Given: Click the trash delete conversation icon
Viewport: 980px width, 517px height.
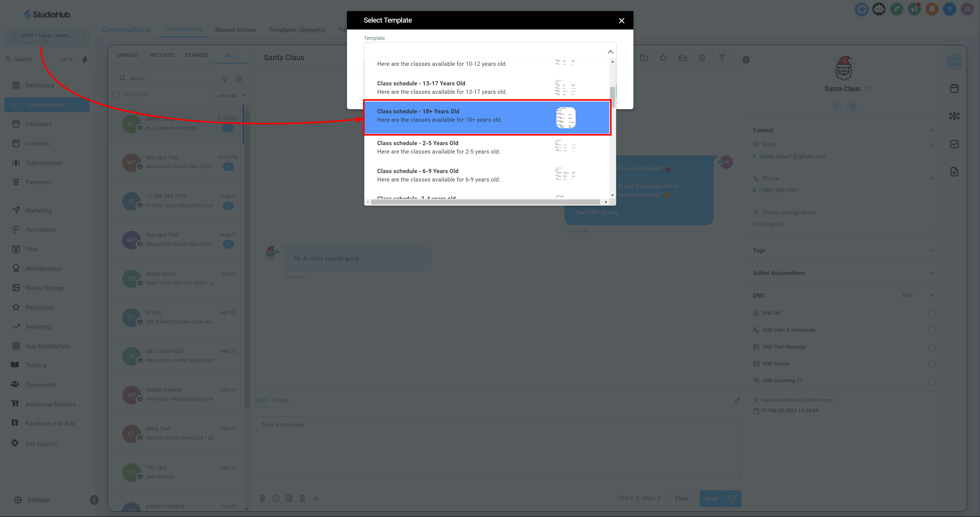Looking at the screenshot, I should click(702, 58).
